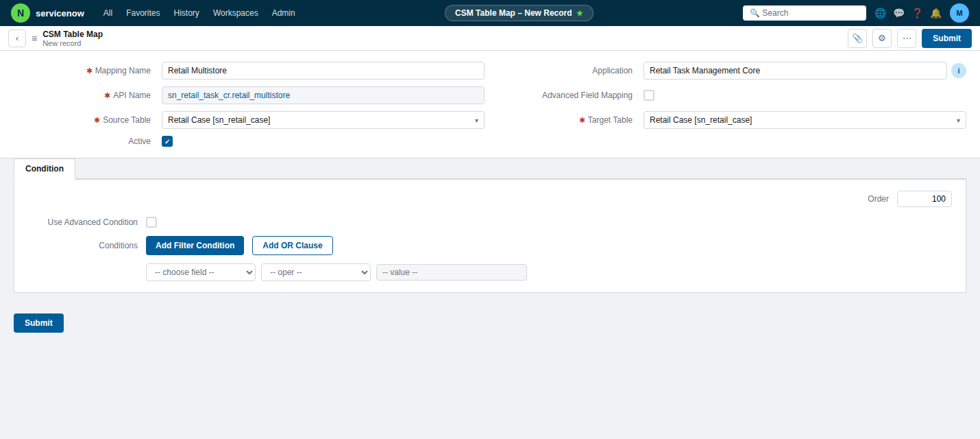Click the Advanced Field Mapping label

pos(587,95)
